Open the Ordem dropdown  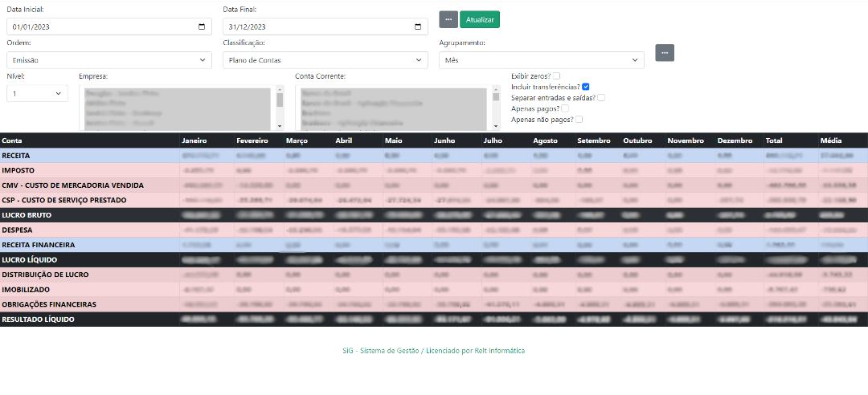(x=109, y=60)
